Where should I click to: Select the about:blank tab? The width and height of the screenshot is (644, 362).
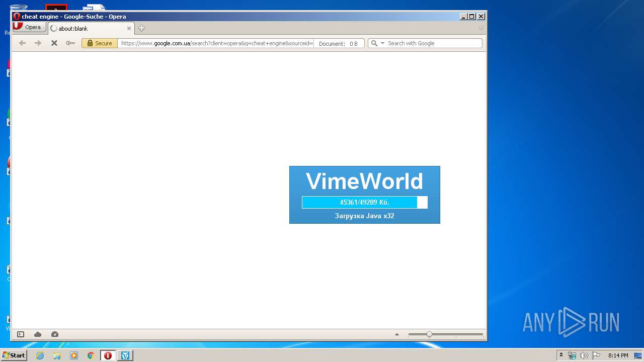pyautogui.click(x=91, y=29)
